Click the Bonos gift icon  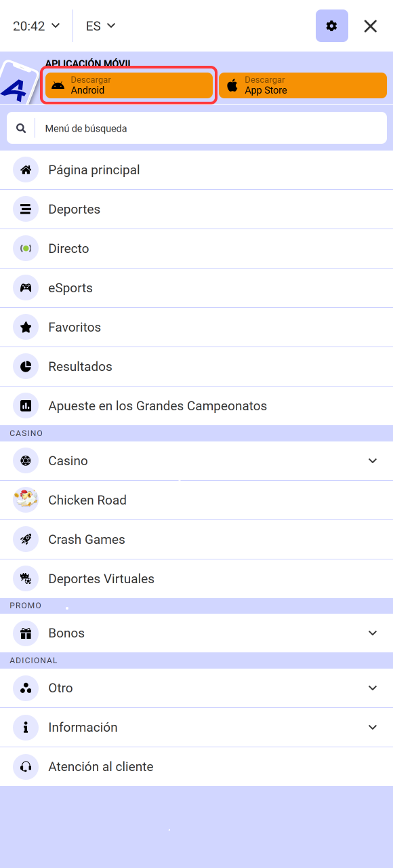coord(25,633)
